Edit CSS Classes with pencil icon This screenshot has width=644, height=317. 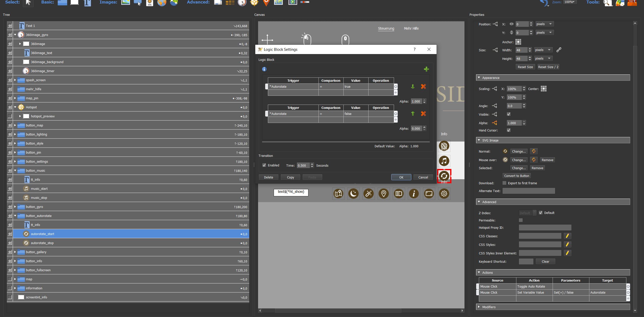567,236
